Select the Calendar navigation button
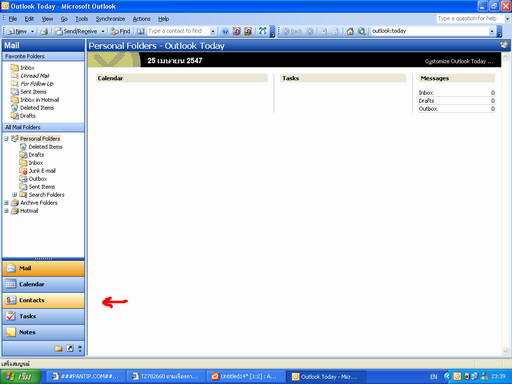 (x=43, y=284)
